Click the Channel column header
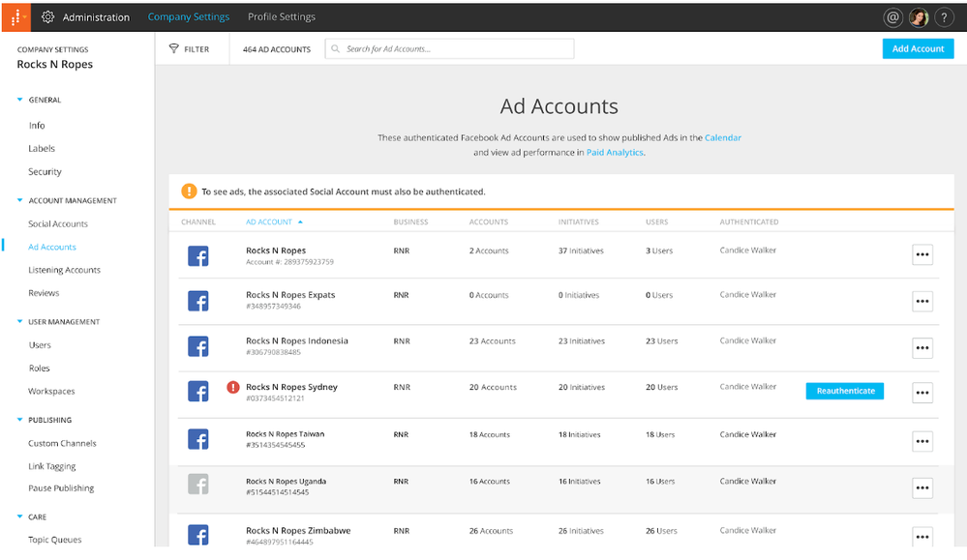Image resolution: width=967 pixels, height=560 pixels. click(198, 221)
